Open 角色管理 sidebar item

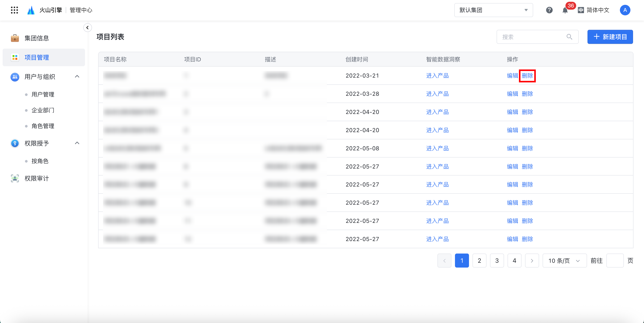(43, 126)
